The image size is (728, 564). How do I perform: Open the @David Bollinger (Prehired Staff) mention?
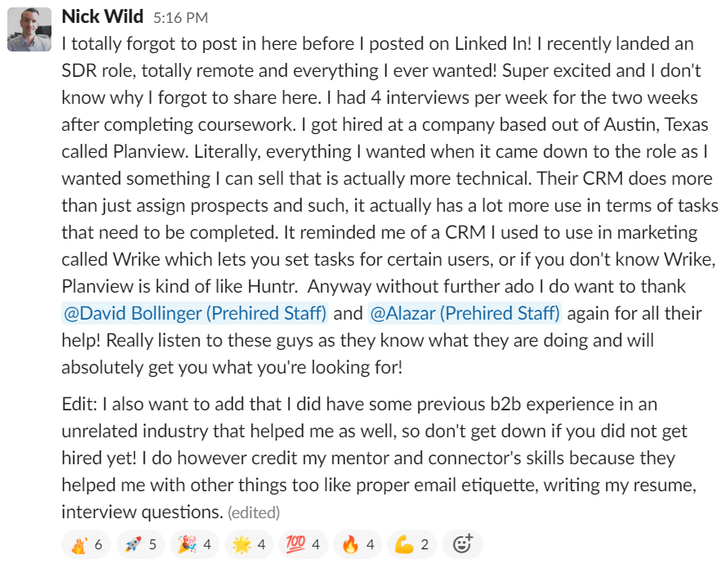click(x=194, y=312)
